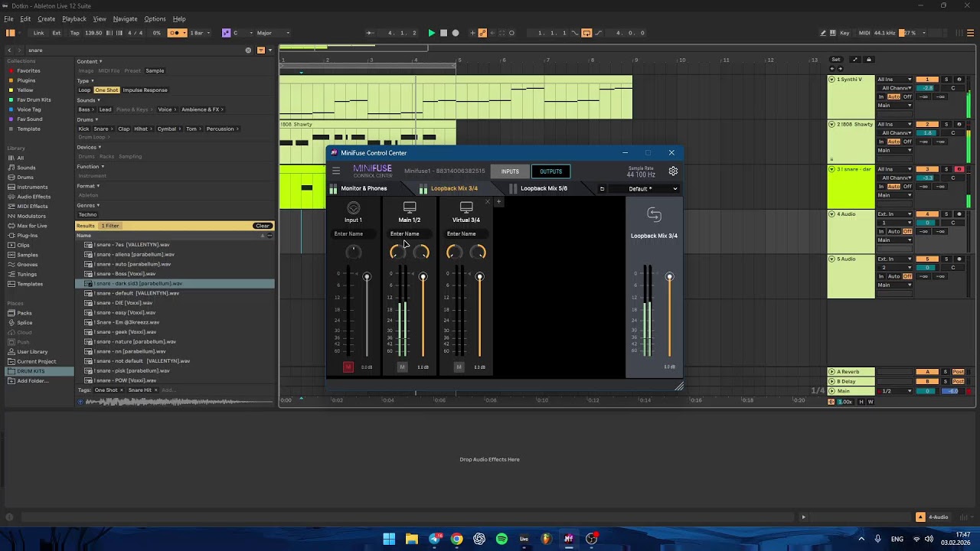Mute the Input 1 channel

348,367
